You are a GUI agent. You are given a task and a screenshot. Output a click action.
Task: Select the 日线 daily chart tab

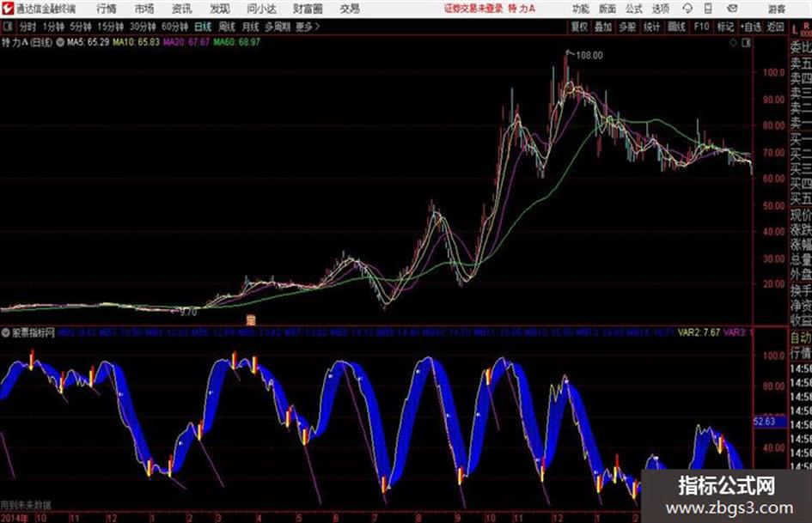click(x=203, y=27)
